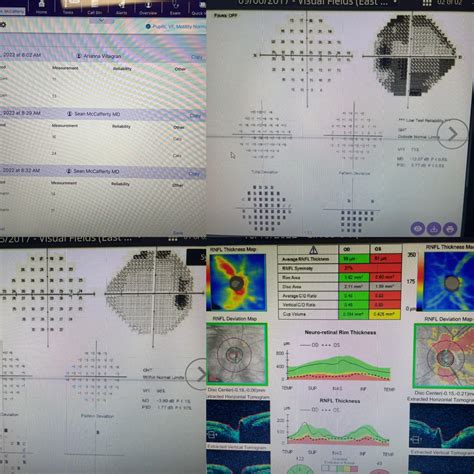Click Other header in the 8:32 AM entry
Viewport: 474px width, 474px height.
point(177,185)
